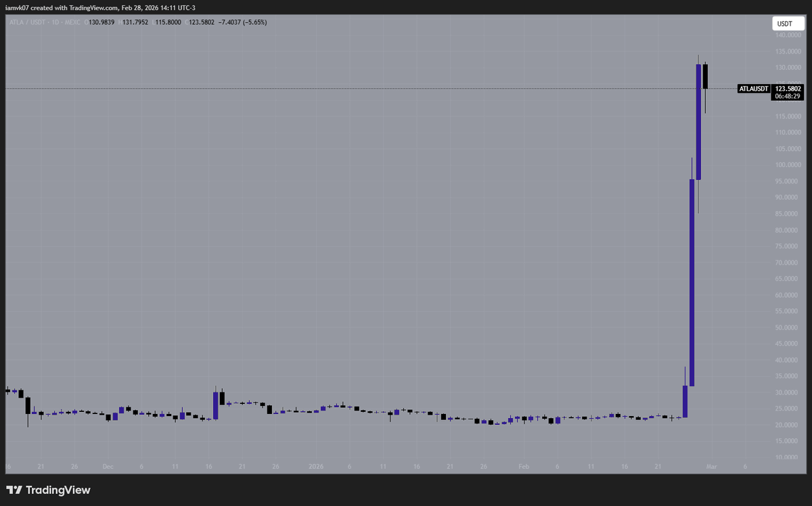Open the ATLA / USDT symbol legend title
The image size is (812, 506).
click(x=46, y=22)
